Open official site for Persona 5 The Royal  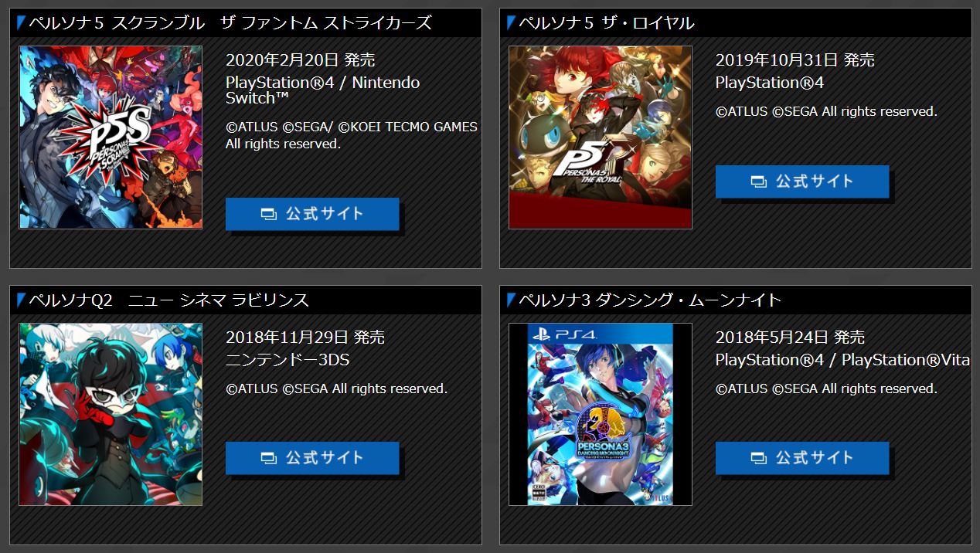click(802, 182)
